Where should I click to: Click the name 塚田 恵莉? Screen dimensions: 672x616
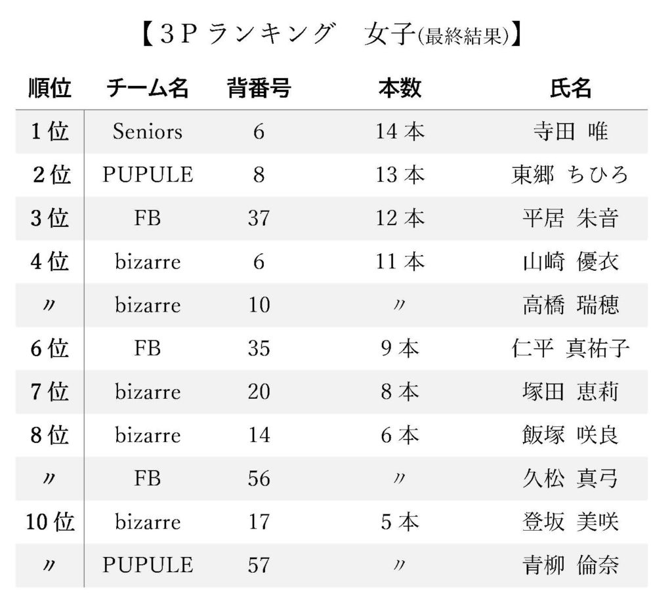coord(570,392)
